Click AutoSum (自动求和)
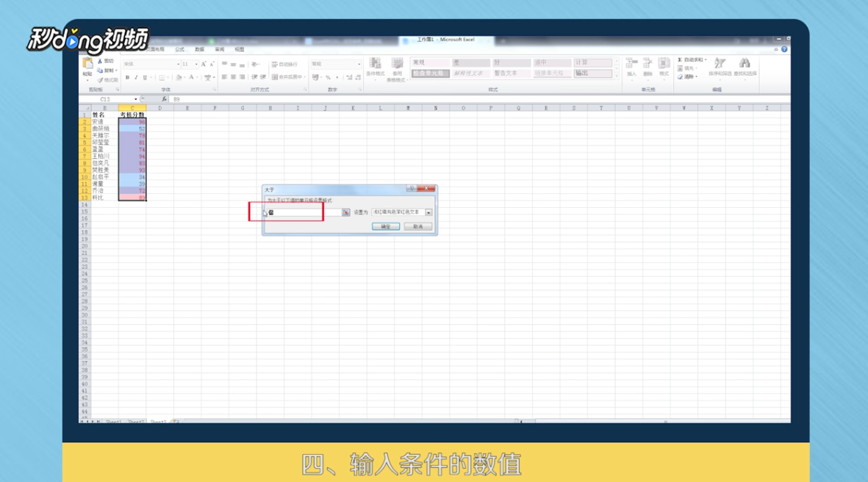Screen dimensions: 868x482 [692, 60]
